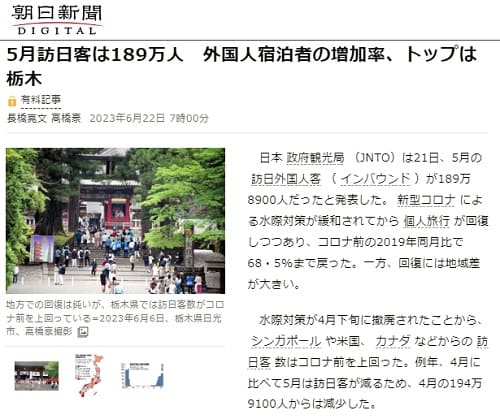Follow the カナダ keyword link
Viewport: 500px width, 419px height.
point(393,341)
